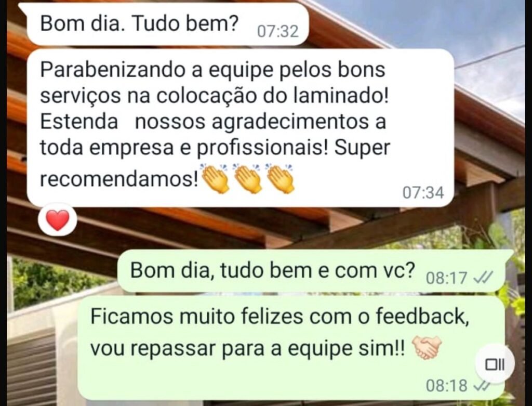Click the 07:34 timestamp
The height and width of the screenshot is (406, 532).
423,193
